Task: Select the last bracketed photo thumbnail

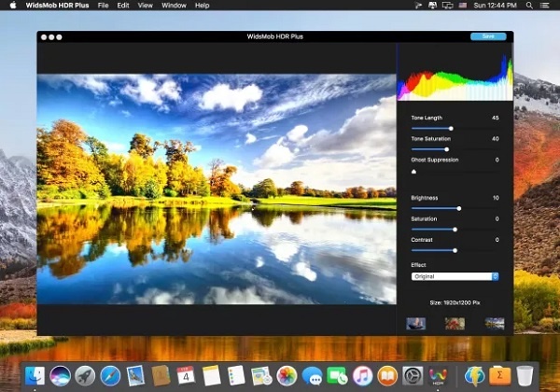Action: coord(494,324)
